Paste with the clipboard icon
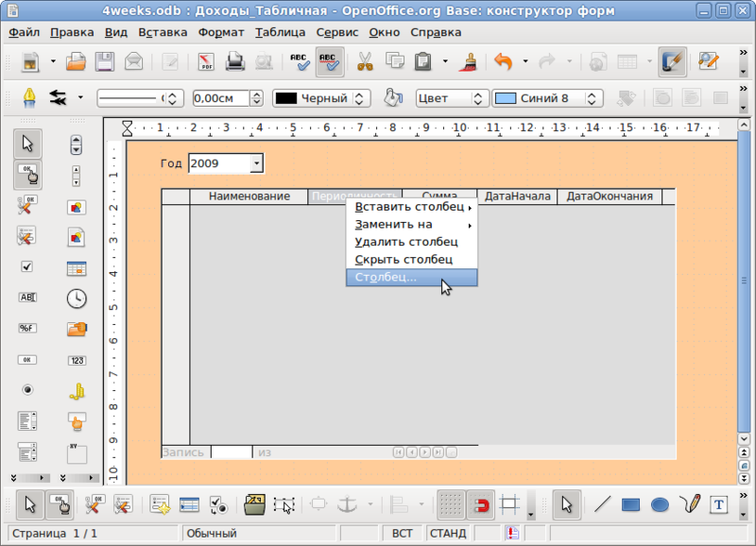The height and width of the screenshot is (546, 756). (422, 62)
